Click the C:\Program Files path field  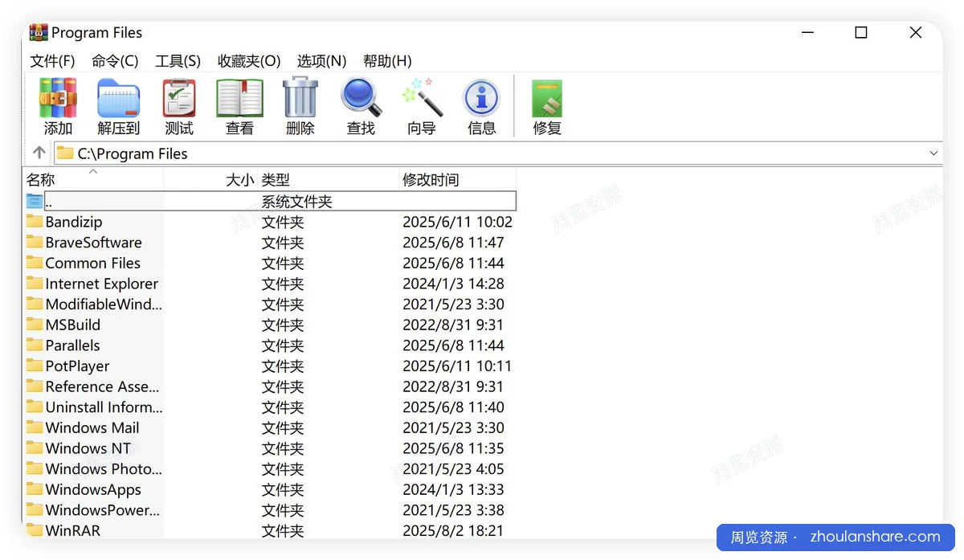[x=498, y=153]
